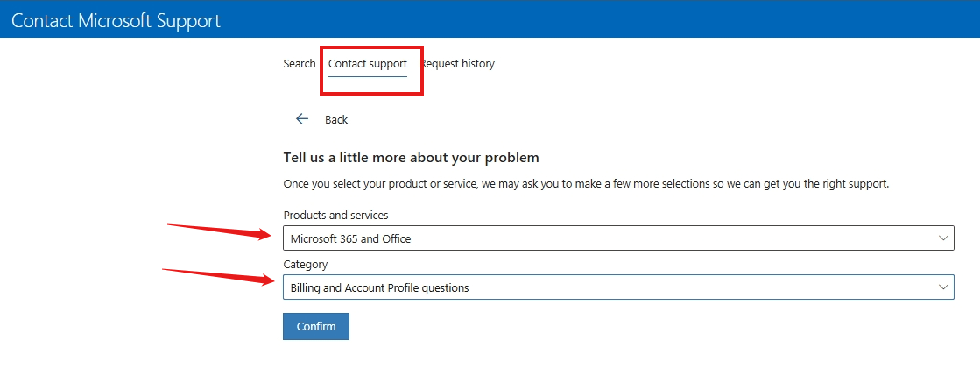Open the Category dropdown
The width and height of the screenshot is (980, 383).
tap(618, 287)
